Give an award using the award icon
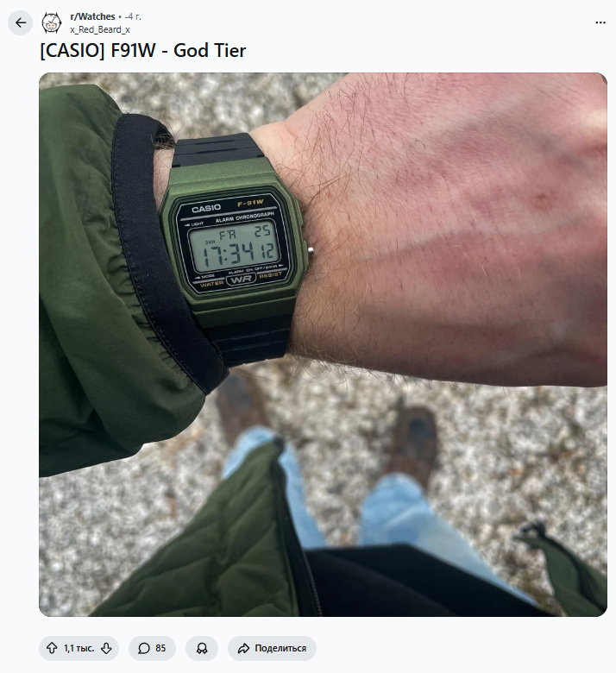Image resolution: width=616 pixels, height=673 pixels. click(x=202, y=648)
